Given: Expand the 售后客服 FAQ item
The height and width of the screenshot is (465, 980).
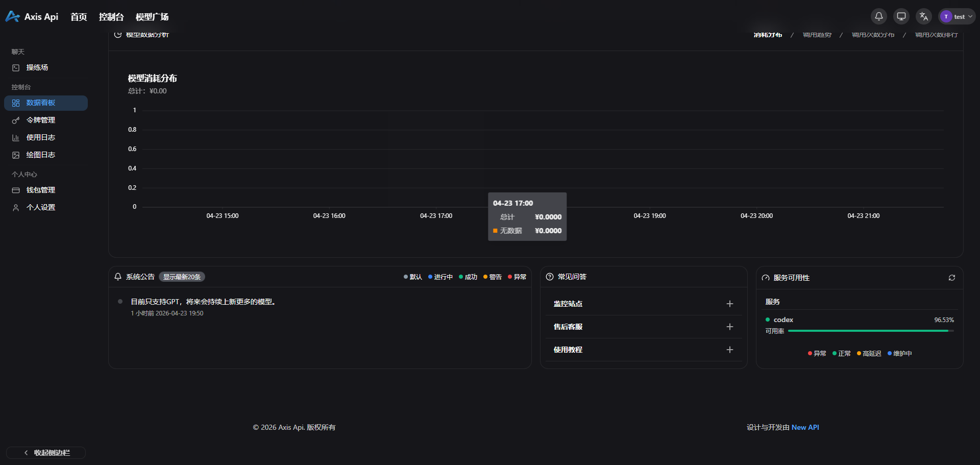Looking at the screenshot, I should tap(729, 327).
